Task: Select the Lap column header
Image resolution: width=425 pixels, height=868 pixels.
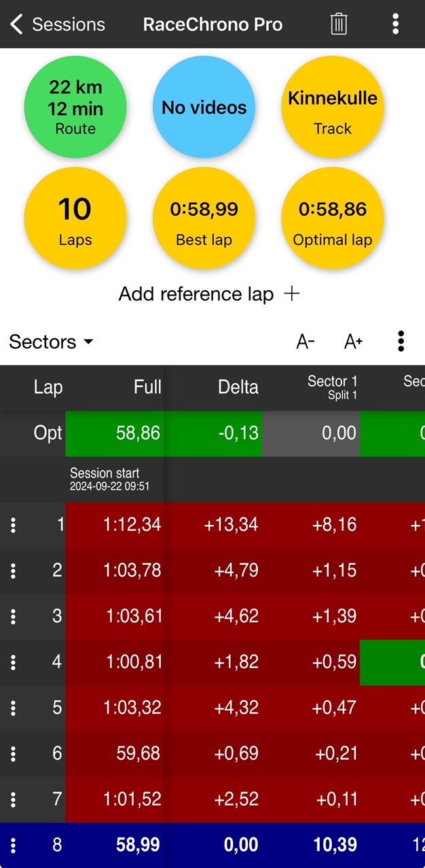Action: tap(48, 387)
